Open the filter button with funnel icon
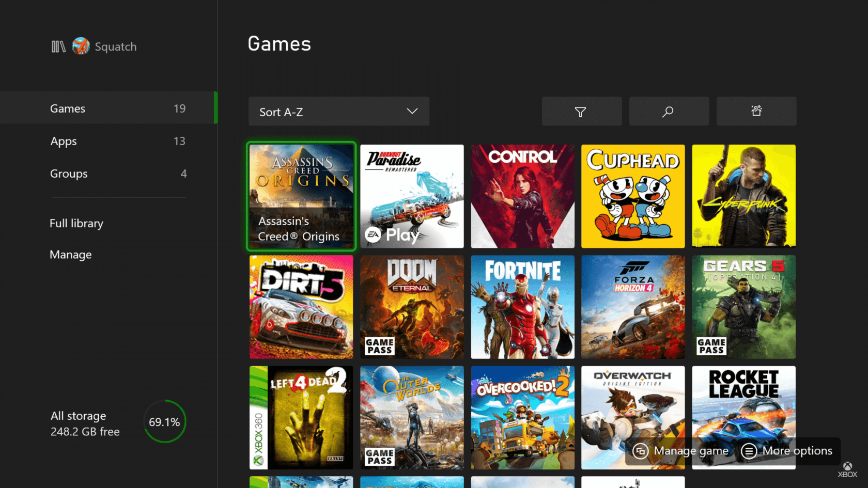The height and width of the screenshot is (488, 868). pyautogui.click(x=582, y=111)
